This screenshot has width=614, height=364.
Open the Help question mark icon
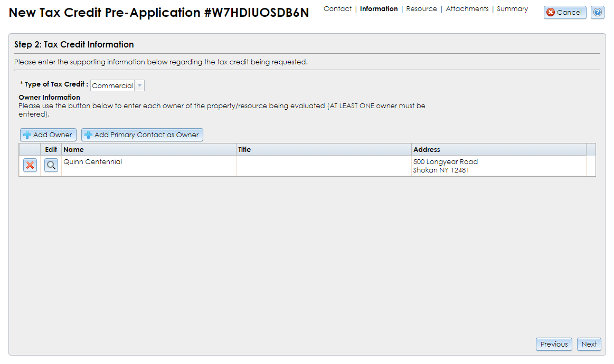click(x=597, y=12)
